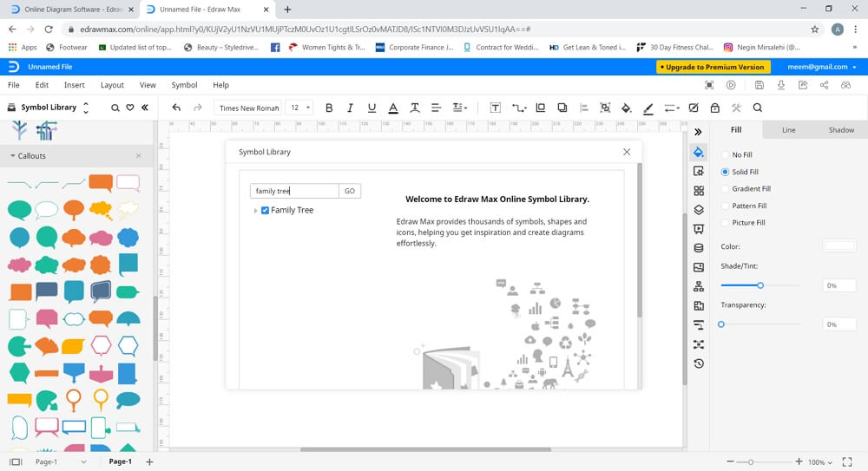
Task: Close the Symbol Library dialog
Action: 627,152
